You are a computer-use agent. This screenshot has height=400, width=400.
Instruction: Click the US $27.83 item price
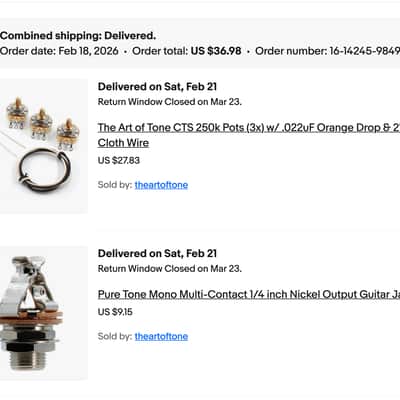pos(119,160)
